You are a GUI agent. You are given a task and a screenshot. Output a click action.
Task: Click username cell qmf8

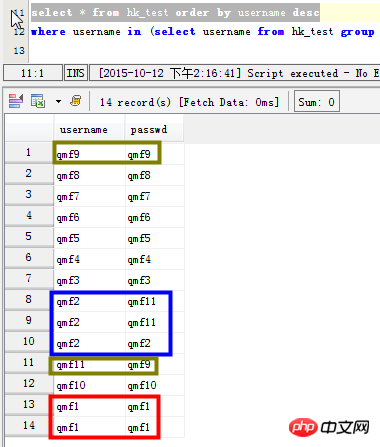pos(89,175)
